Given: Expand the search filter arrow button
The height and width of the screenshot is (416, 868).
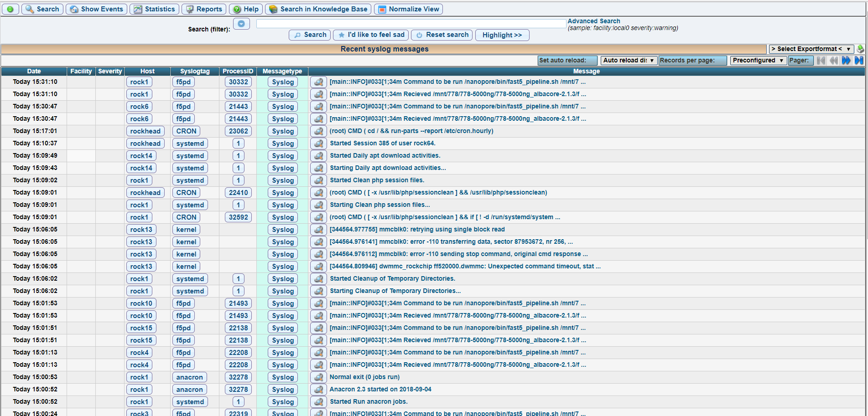Looking at the screenshot, I should click(x=241, y=24).
